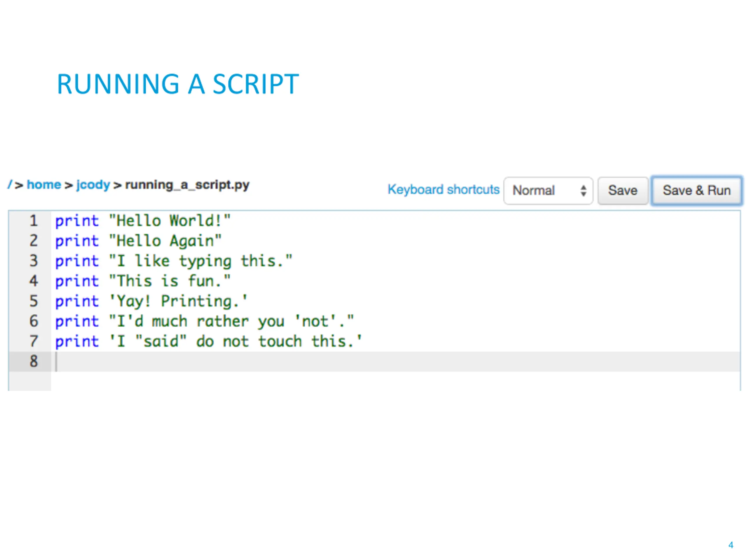747x560 pixels.
Task: Open the Keyboard shortcuts link
Action: click(x=444, y=189)
